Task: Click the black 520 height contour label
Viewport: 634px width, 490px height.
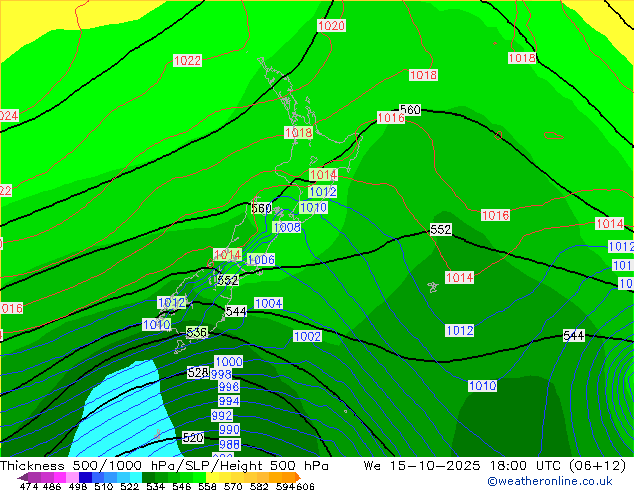Action: [193, 437]
